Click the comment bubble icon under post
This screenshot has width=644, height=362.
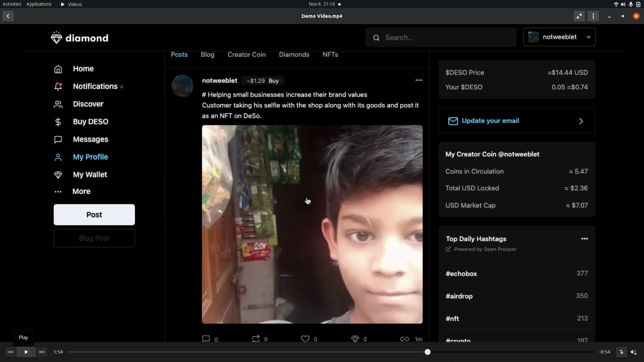206,339
